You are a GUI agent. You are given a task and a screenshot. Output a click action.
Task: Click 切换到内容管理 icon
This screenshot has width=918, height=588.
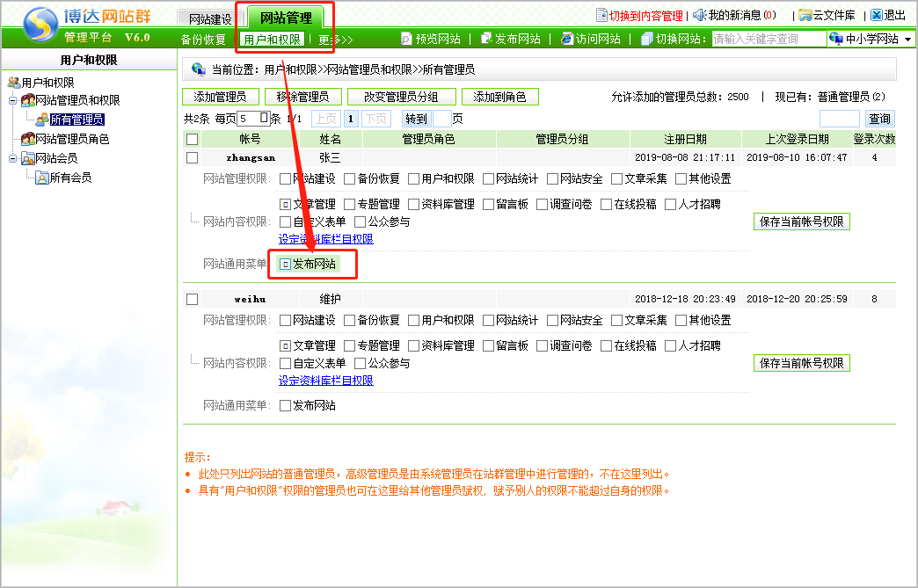pyautogui.click(x=601, y=15)
